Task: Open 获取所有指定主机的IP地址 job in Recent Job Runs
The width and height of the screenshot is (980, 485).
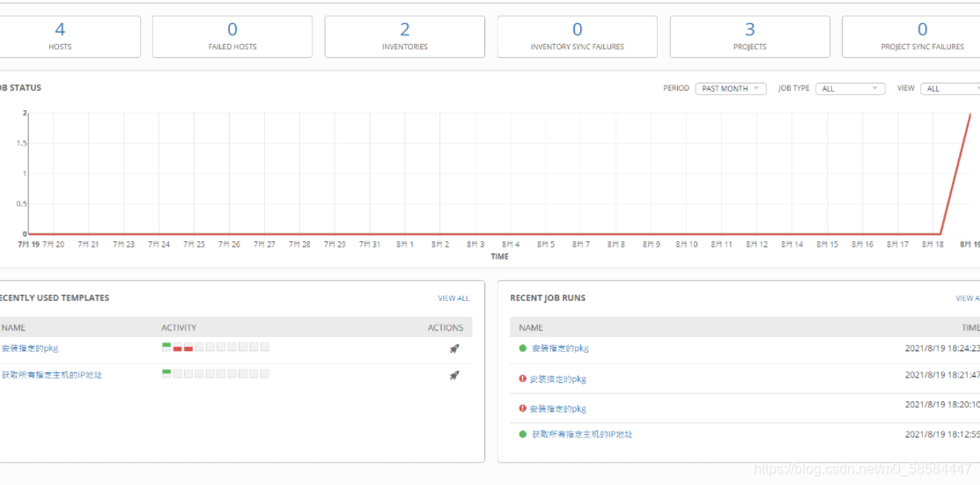Action: 582,434
